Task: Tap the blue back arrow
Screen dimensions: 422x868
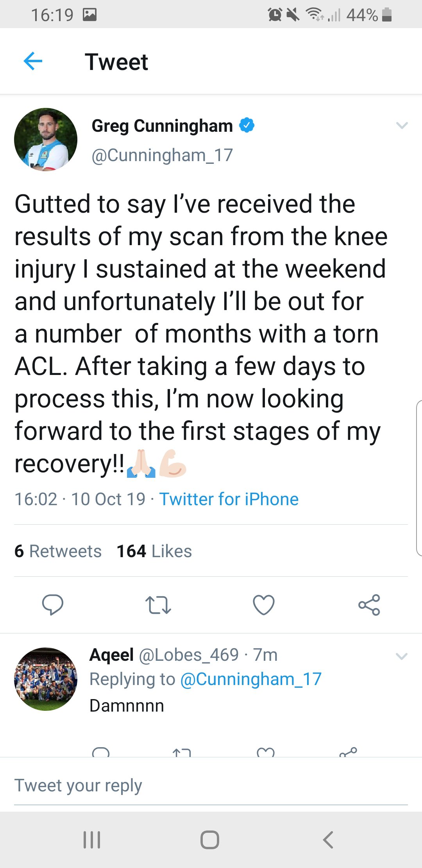Action: pos(33,61)
